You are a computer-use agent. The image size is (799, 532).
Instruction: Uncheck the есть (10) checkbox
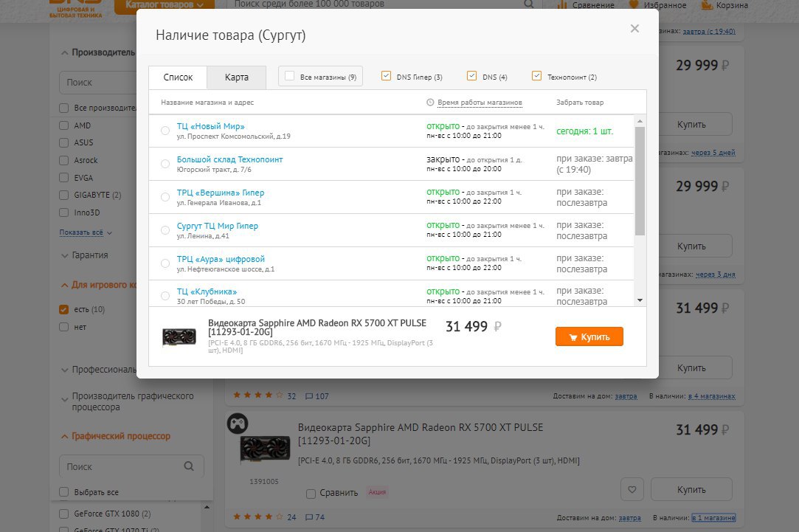tap(63, 309)
